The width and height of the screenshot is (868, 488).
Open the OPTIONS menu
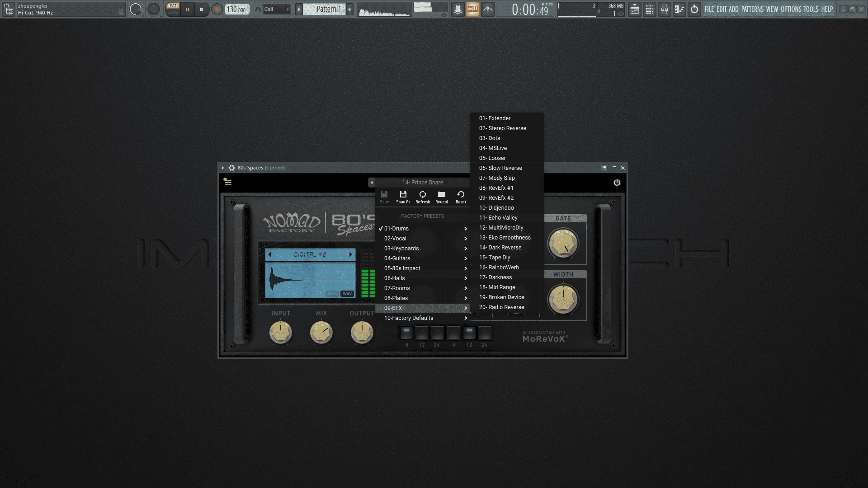791,9
